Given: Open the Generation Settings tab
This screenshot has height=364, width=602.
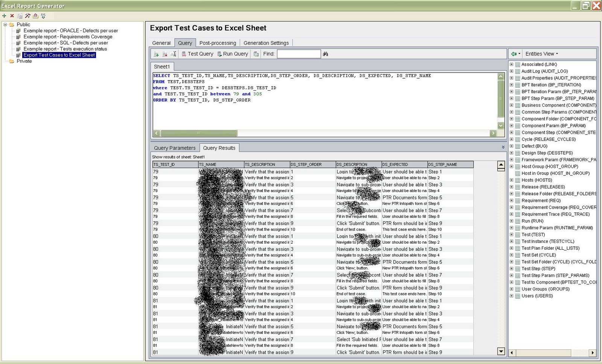Looking at the screenshot, I should 266,42.
